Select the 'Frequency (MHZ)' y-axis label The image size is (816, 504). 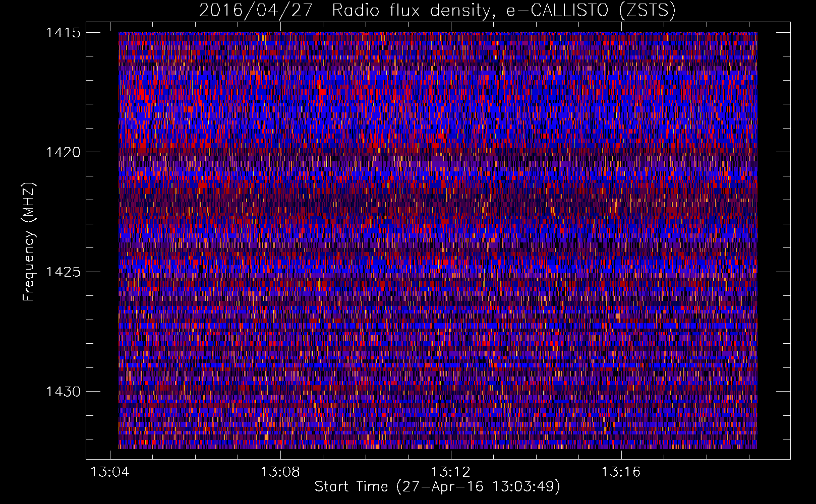[29, 241]
